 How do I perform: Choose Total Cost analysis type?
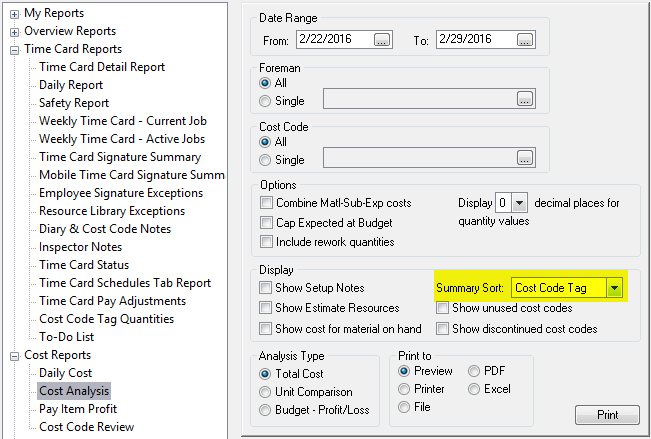[265, 374]
